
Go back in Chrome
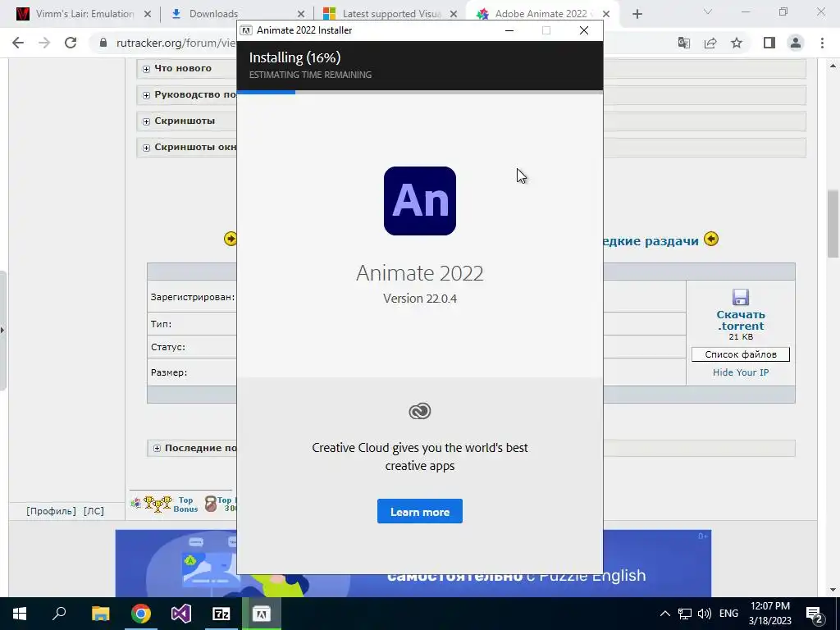tap(18, 43)
